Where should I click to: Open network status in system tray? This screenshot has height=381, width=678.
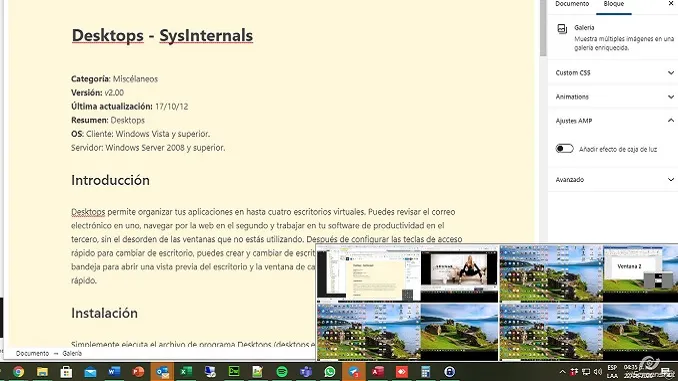pyautogui.click(x=586, y=372)
